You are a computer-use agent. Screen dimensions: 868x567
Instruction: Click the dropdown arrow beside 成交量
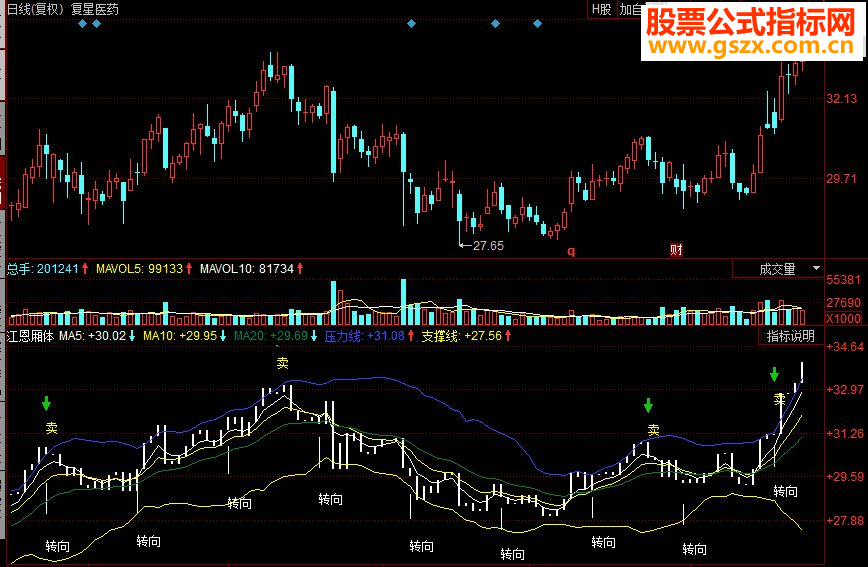pyautogui.click(x=816, y=269)
